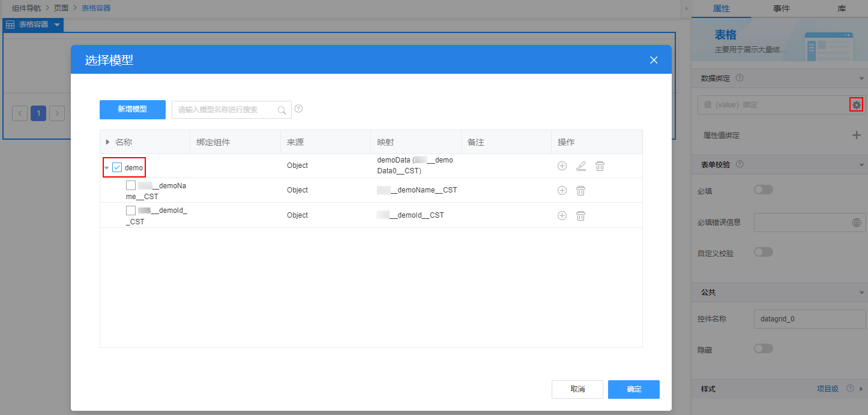Viewport: 868px width, 415px height.
Task: Tick the demoId__CST field checkbox
Action: [131, 210]
